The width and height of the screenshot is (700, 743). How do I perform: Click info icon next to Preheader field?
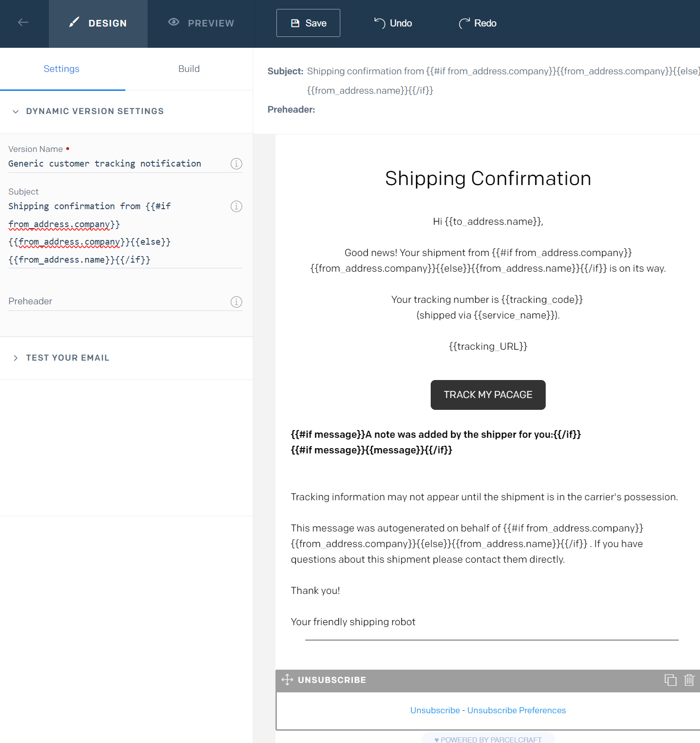pos(236,302)
